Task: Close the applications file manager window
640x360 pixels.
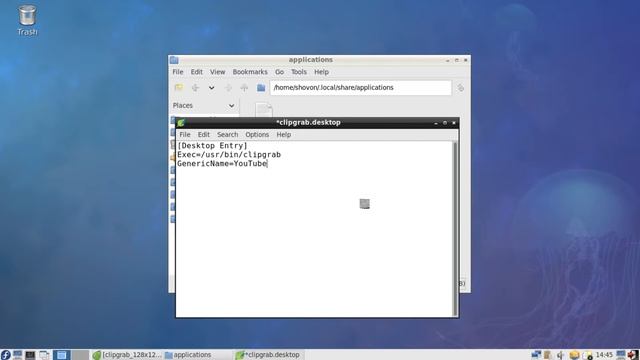Action: pos(466,60)
